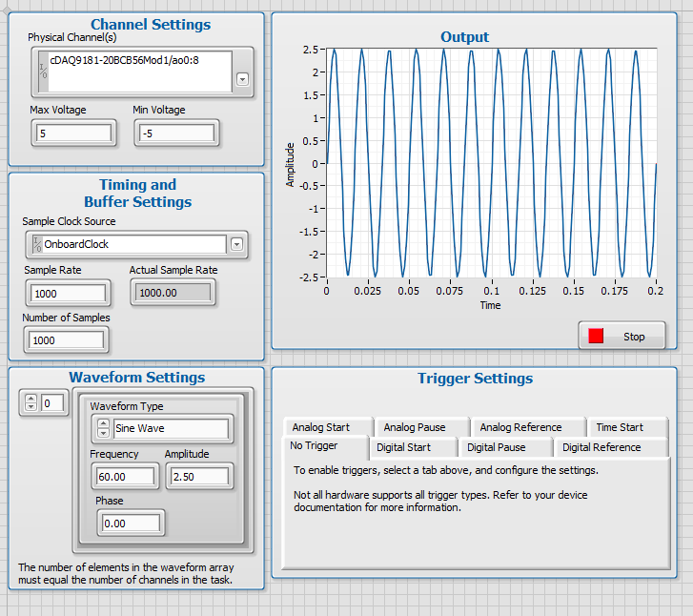This screenshot has height=616, width=693.
Task: Edit the Frequency value field
Action: (x=123, y=476)
